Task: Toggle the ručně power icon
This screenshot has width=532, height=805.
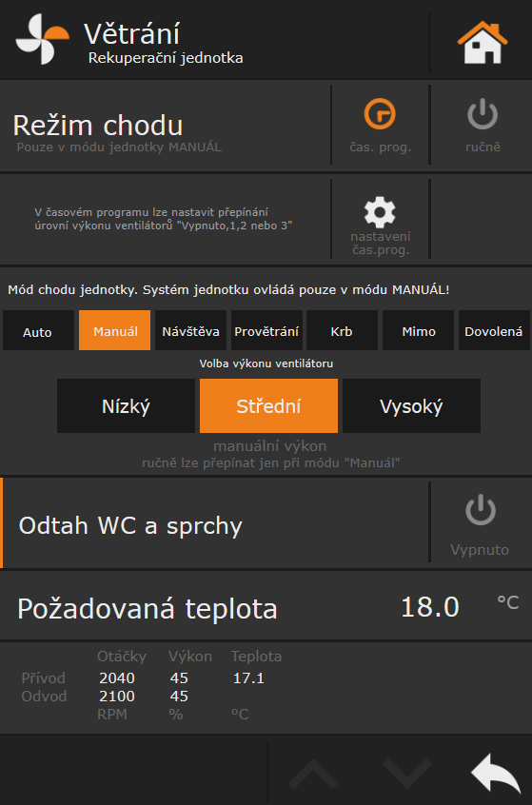Action: click(x=483, y=114)
